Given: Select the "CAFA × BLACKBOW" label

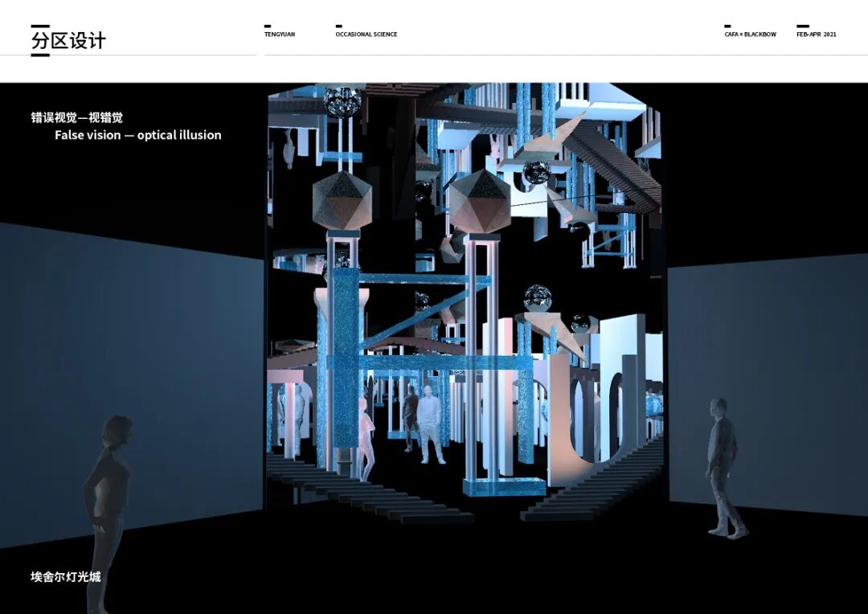Looking at the screenshot, I should (750, 35).
